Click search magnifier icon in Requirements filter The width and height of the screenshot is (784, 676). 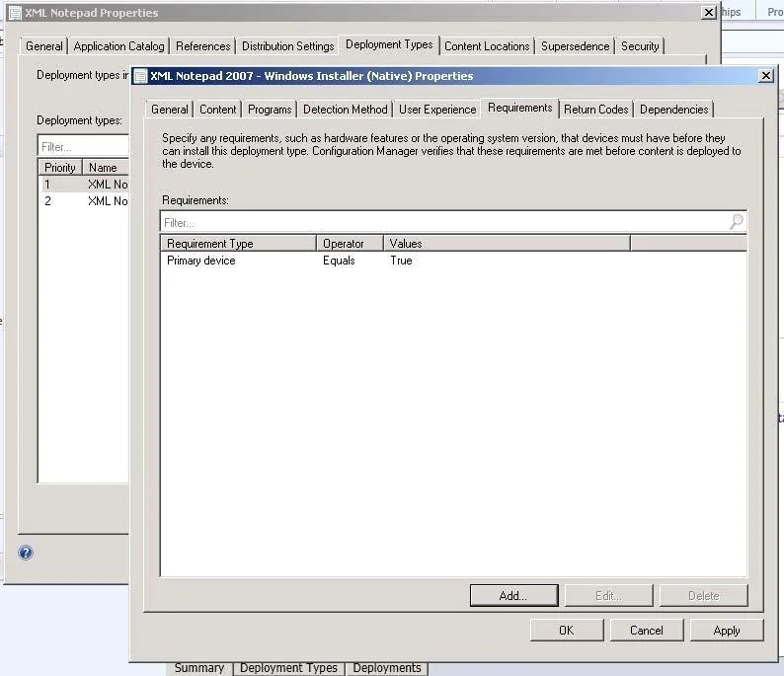click(737, 221)
